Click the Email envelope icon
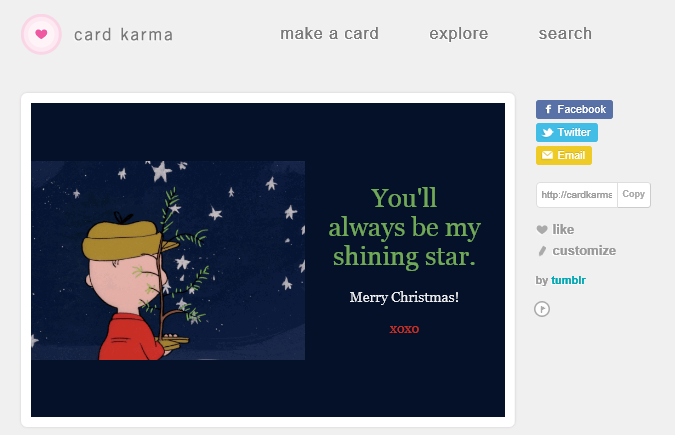The height and width of the screenshot is (435, 675). click(547, 155)
